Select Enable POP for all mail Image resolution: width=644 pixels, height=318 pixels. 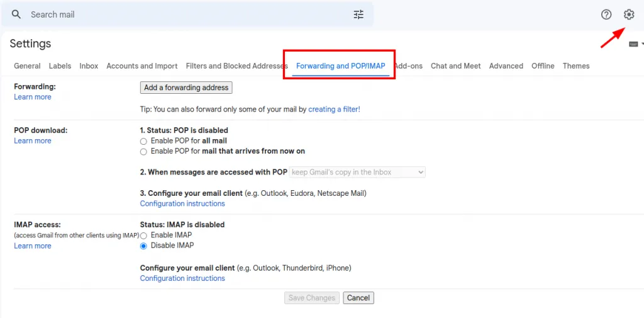[143, 141]
